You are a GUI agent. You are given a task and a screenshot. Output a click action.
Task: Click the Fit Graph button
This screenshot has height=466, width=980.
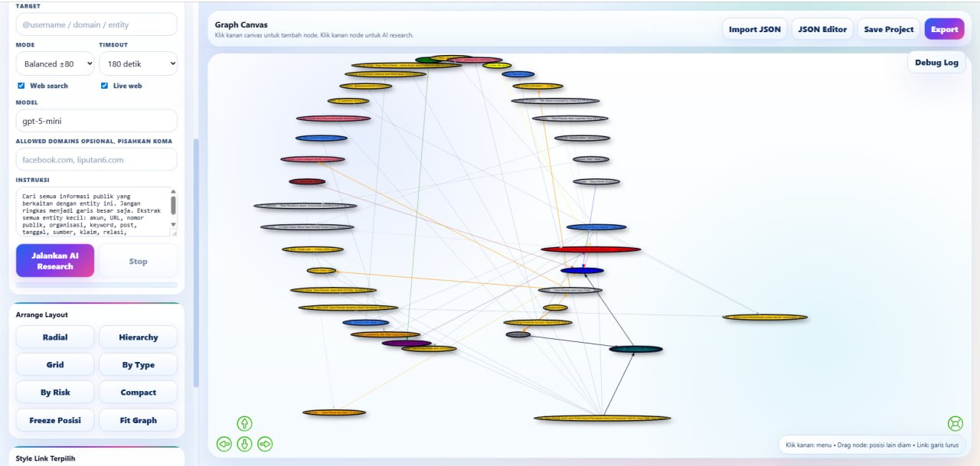click(138, 420)
